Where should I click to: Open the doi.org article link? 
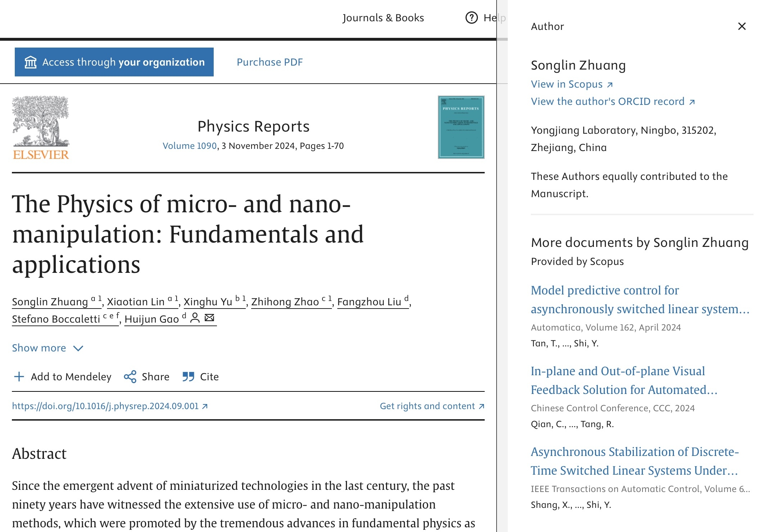tap(110, 406)
